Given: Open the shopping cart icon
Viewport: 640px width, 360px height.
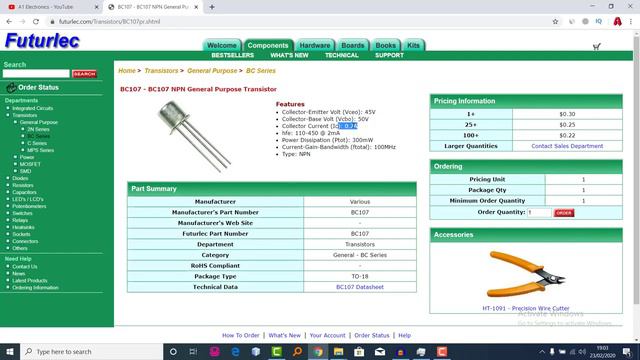Looking at the screenshot, I should (x=596, y=47).
